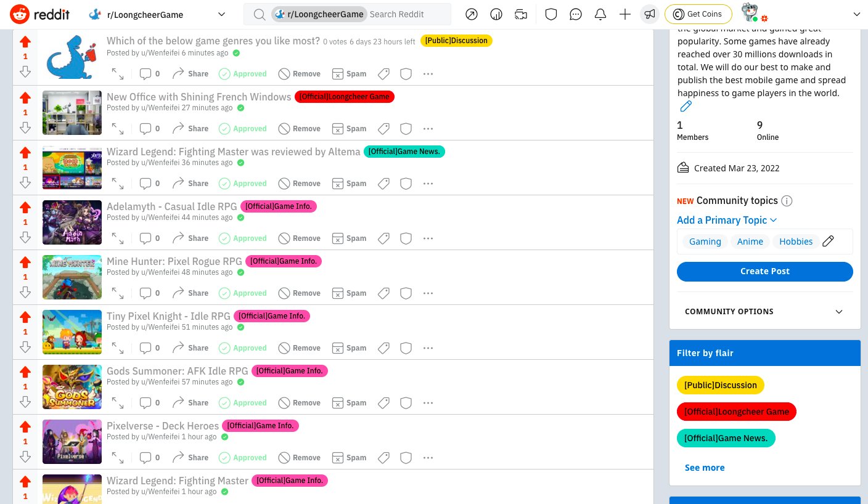Open the Mine Hunter post thumbnail

point(72,277)
